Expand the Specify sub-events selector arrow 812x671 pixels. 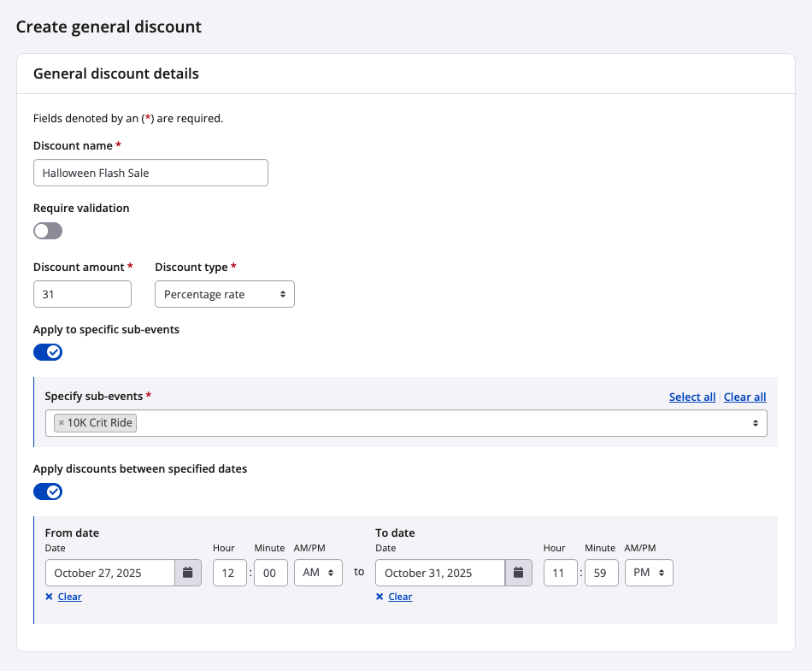(755, 423)
